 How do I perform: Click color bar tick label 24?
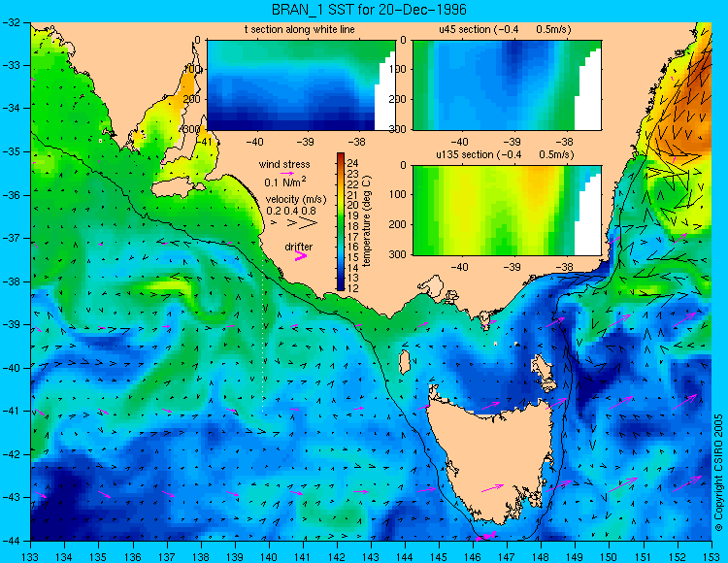353,163
